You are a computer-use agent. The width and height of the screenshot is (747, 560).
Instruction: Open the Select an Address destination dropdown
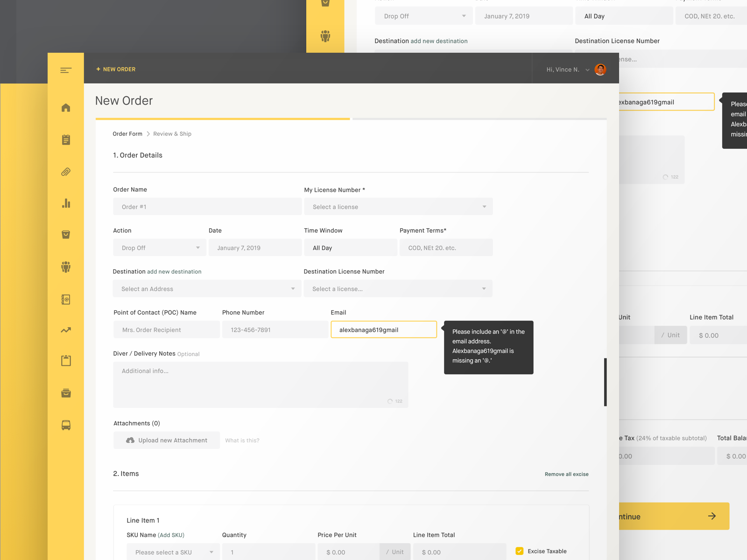click(x=207, y=288)
